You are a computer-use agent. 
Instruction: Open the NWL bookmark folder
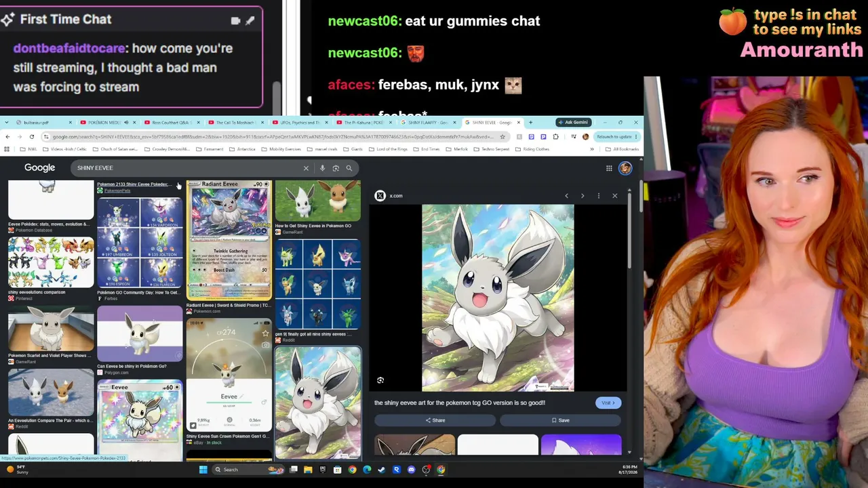point(28,149)
